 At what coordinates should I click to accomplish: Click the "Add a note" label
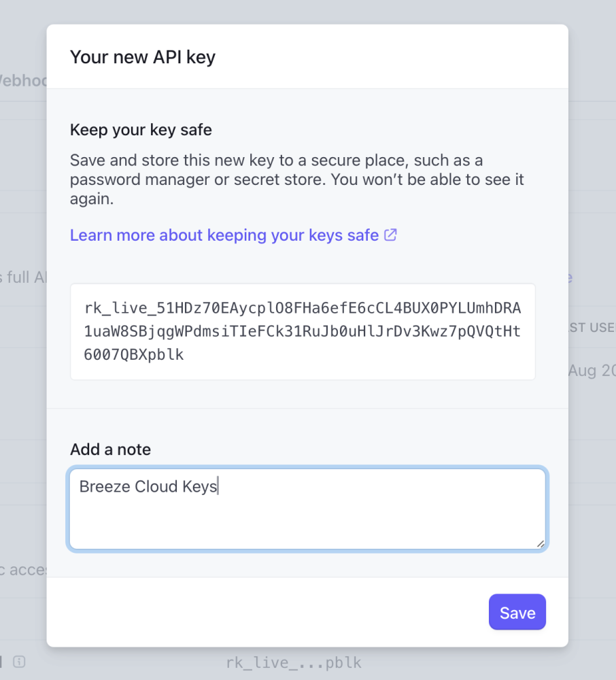tap(110, 449)
